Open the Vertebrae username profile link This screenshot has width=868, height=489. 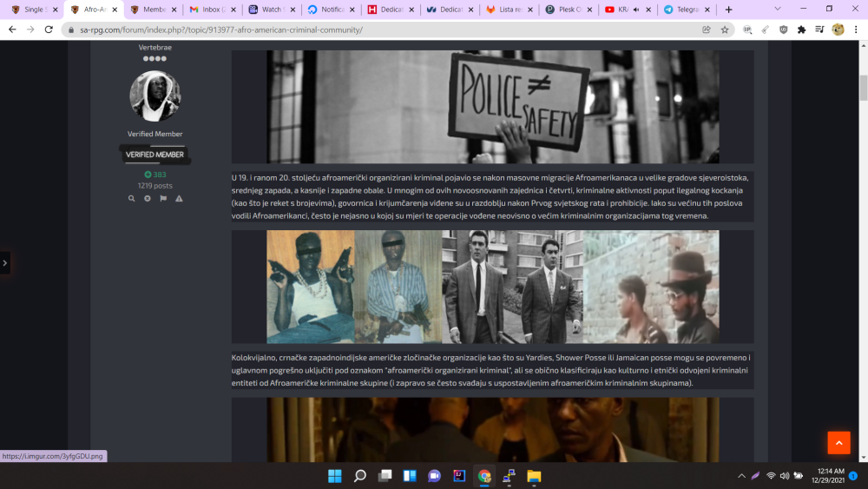click(155, 48)
